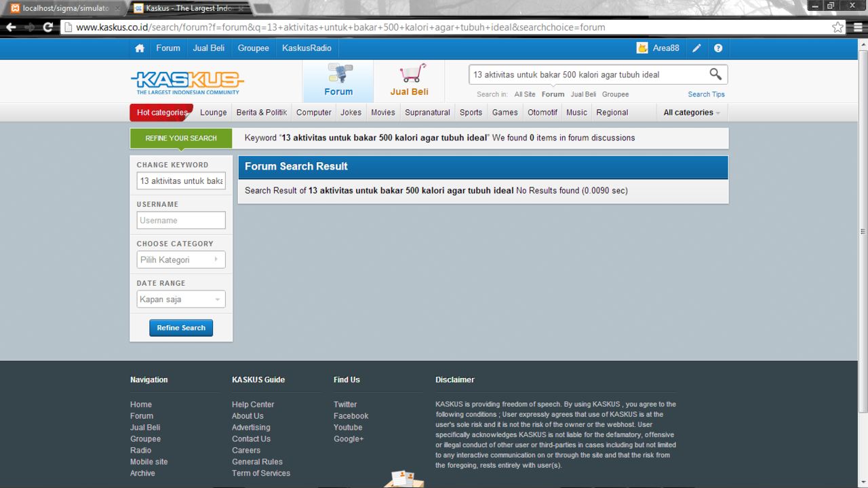Screen dimensions: 868x488
Task: Open the Twitter footer link
Action: (345, 405)
